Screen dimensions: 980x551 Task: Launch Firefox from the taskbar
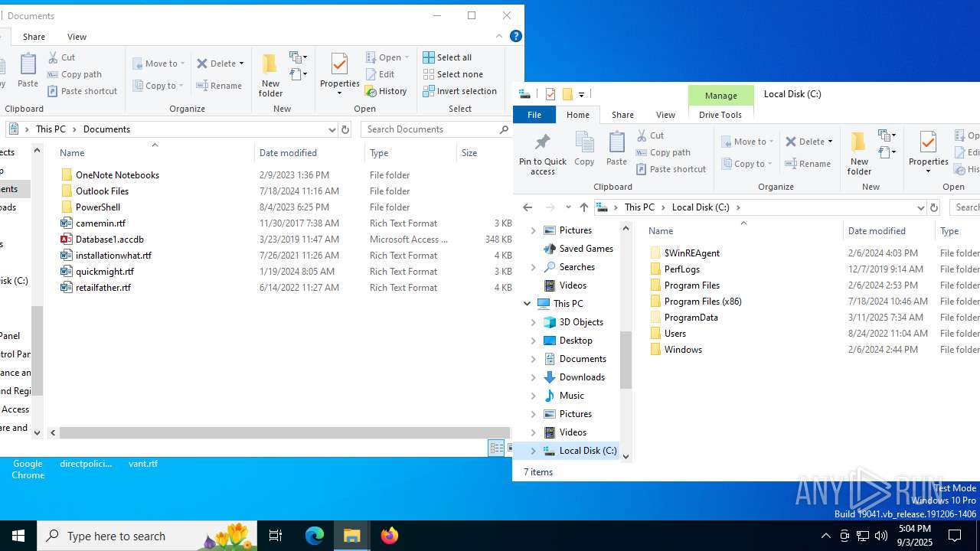[x=389, y=536]
